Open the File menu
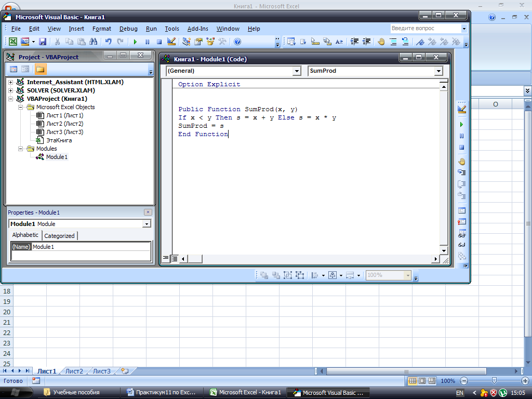 coord(16,29)
